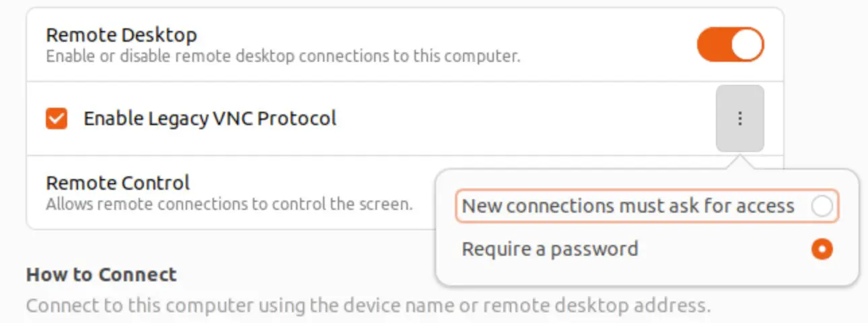Click the 'Remote Control' row title

(x=118, y=182)
